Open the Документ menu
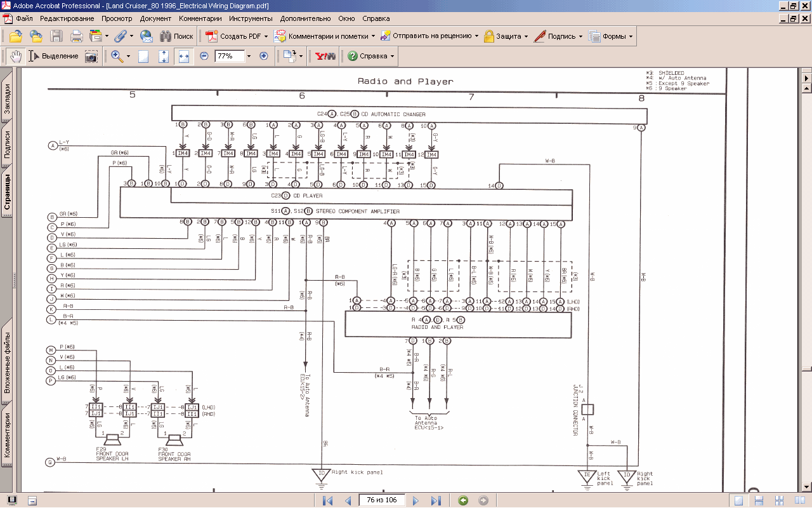The image size is (812, 508). point(155,18)
